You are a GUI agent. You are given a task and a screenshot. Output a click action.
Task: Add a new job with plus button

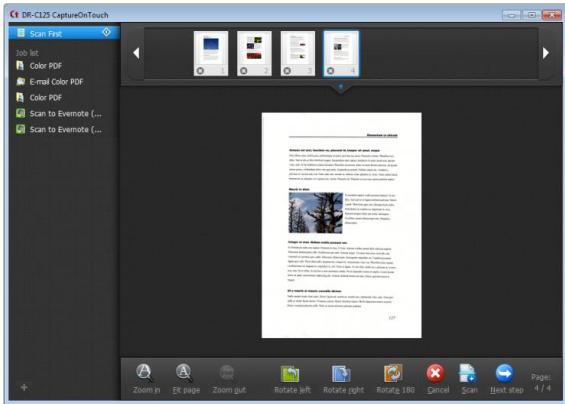tap(24, 387)
